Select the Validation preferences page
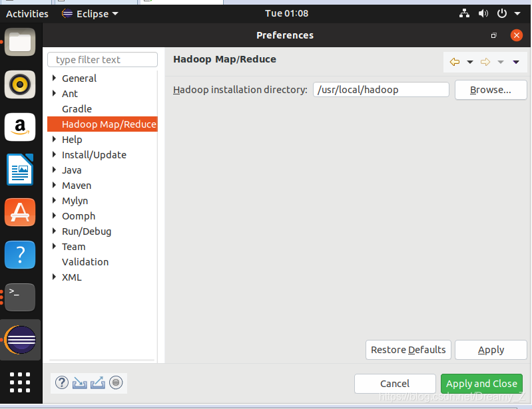The image size is (532, 409). [85, 262]
